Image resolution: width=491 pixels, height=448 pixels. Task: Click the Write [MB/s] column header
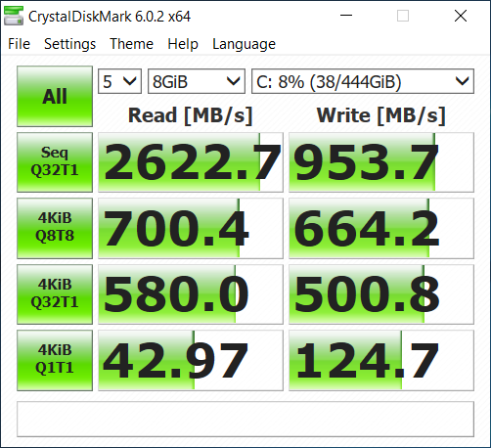click(x=381, y=115)
